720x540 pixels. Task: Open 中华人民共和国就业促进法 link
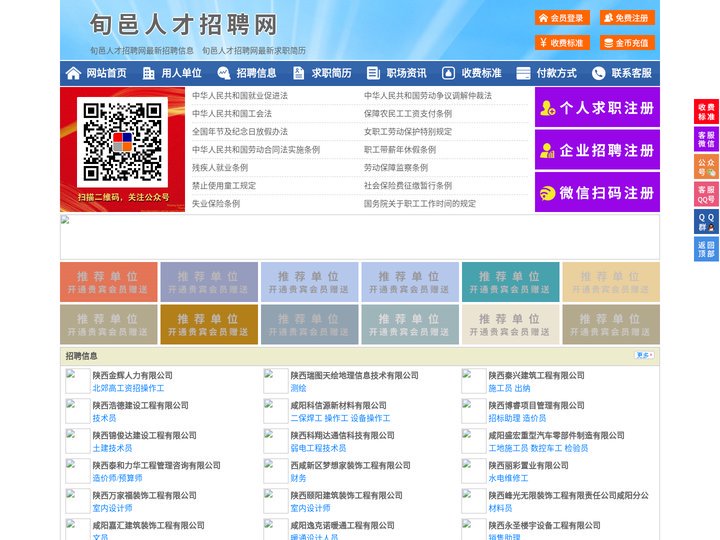click(240, 96)
